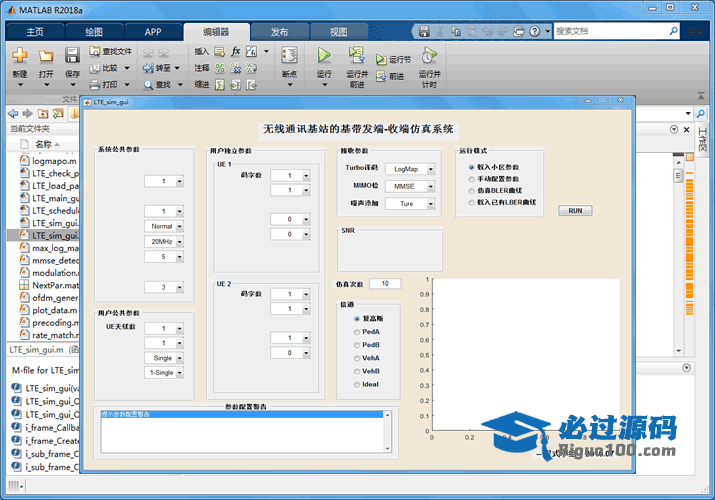Open a file with the folder icon
Screen dimensions: 715x500
pos(46,56)
